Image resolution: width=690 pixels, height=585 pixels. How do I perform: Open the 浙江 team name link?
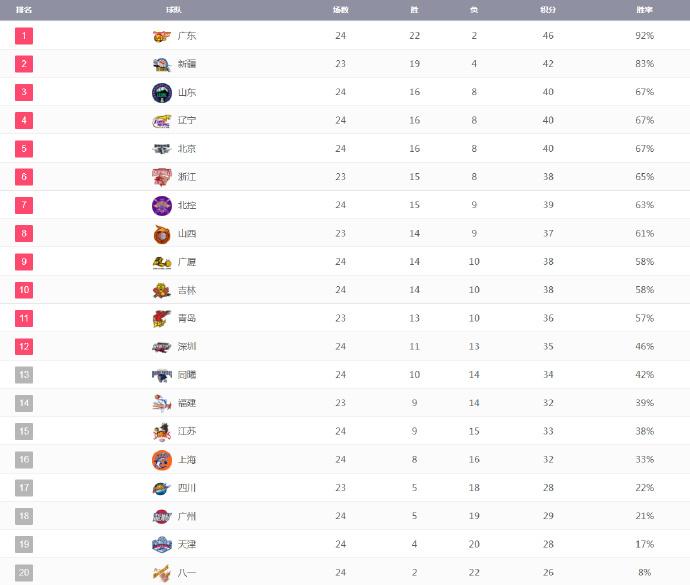tap(187, 177)
